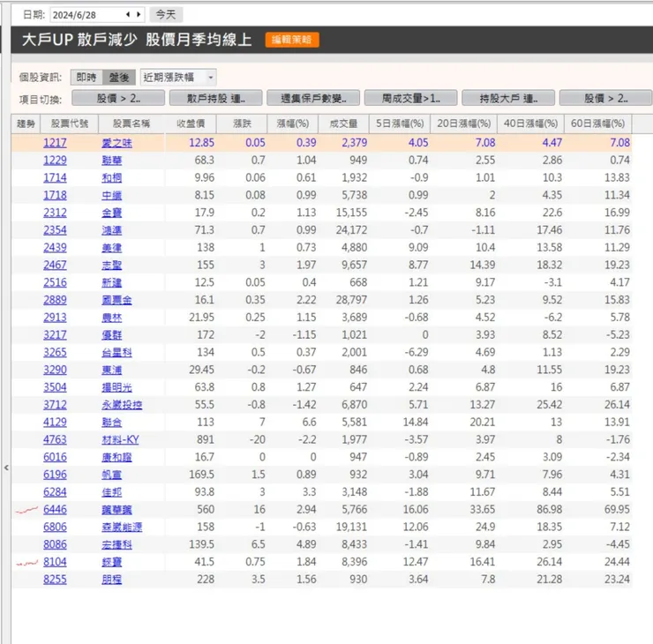
Task: Click the 股價 > 2.. button beside 項目切換
Action: [118, 99]
